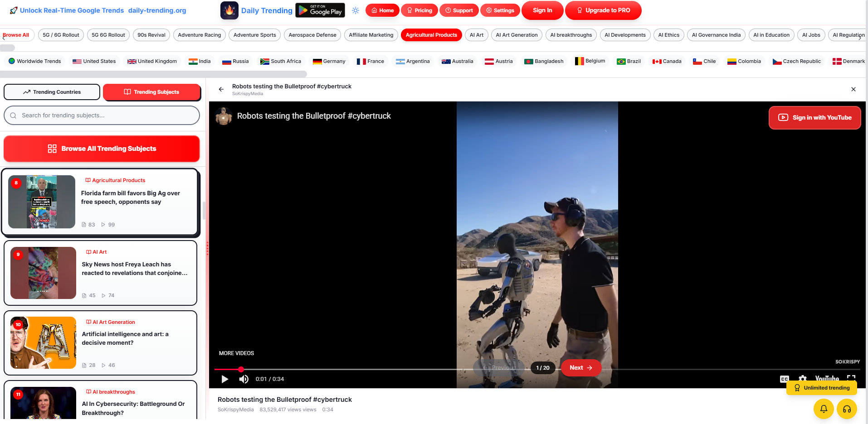Viewport: 868px width, 424px height.
Task: Choose South Africa flag filter
Action: click(281, 61)
